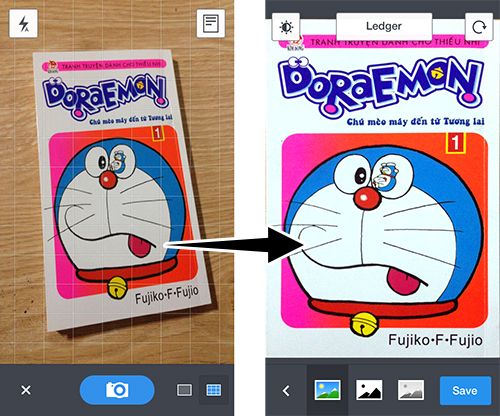Tap the blue camera shutter button
The height and width of the screenshot is (416, 500).
117,390
